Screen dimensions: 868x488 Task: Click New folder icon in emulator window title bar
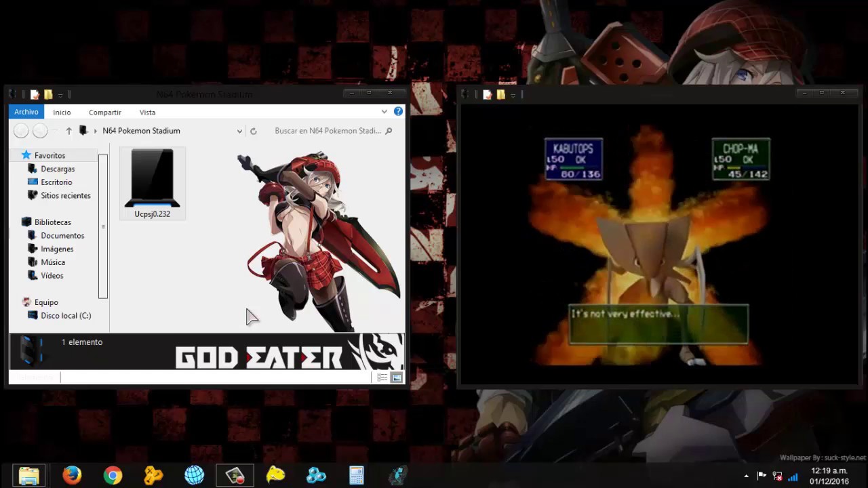500,94
